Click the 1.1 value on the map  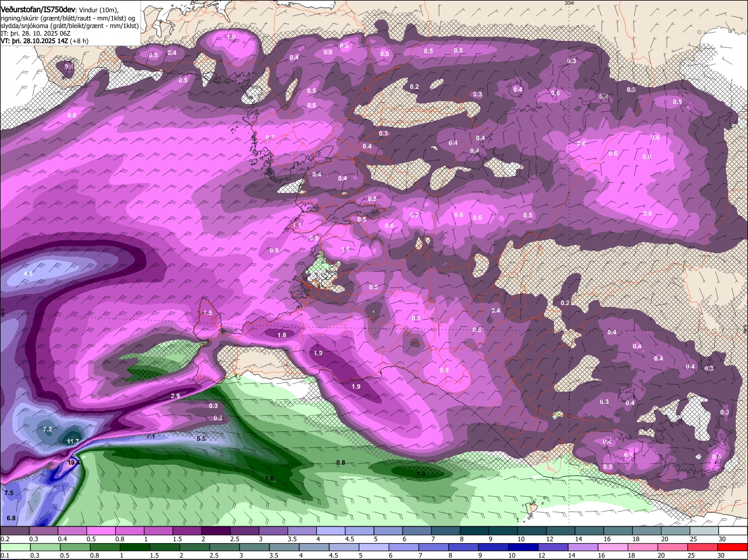pos(297,226)
